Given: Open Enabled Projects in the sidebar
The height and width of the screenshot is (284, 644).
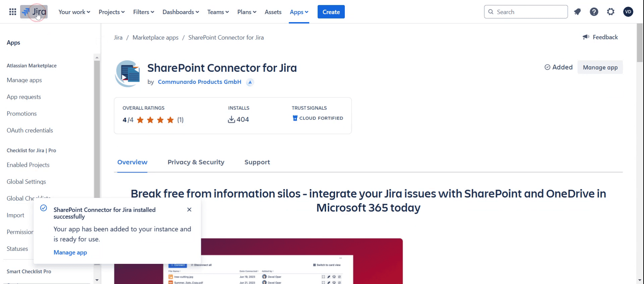Looking at the screenshot, I should pos(28,165).
